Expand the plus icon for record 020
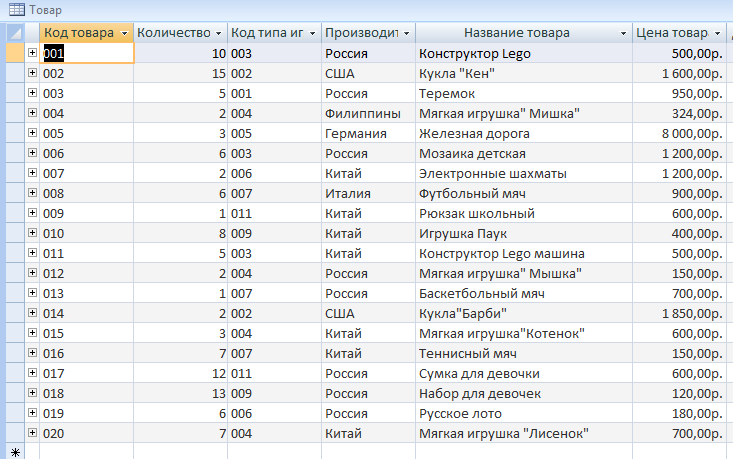Viewport: 733px width, 459px height. pos(32,433)
